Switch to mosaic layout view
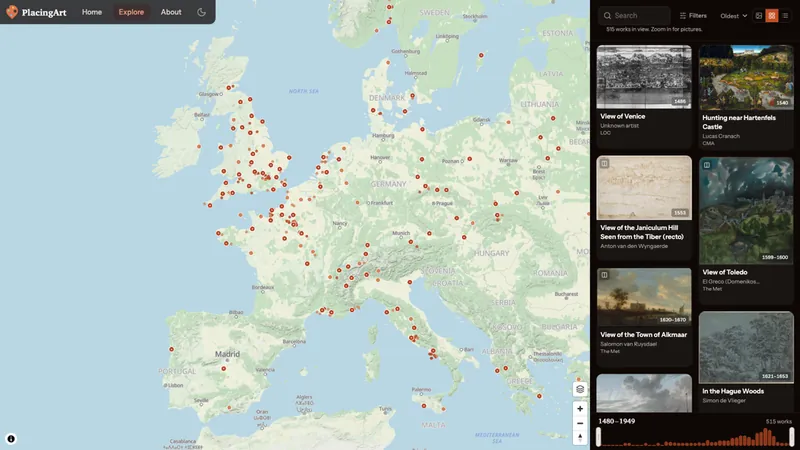 point(759,16)
